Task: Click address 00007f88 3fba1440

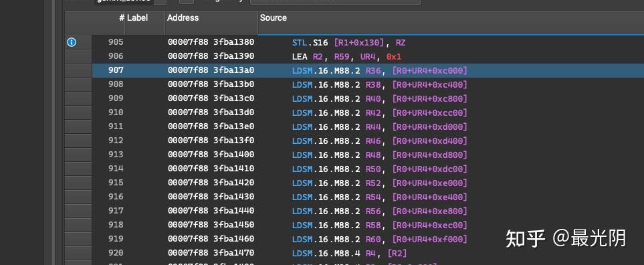Action: pos(211,211)
